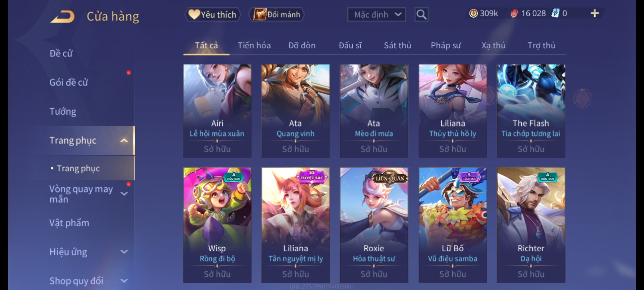Expand the Hiệu ứng sidebar section
Viewport: 644px width, 290px height.
(124, 252)
